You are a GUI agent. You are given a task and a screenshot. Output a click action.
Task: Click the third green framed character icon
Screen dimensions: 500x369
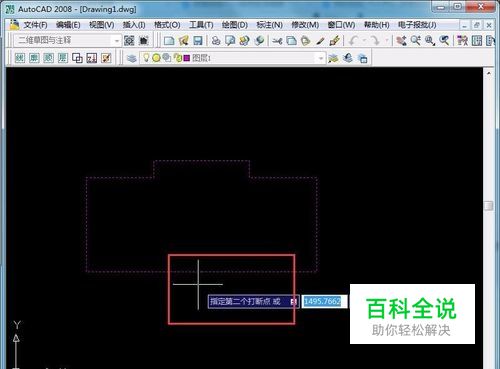[x=48, y=58]
